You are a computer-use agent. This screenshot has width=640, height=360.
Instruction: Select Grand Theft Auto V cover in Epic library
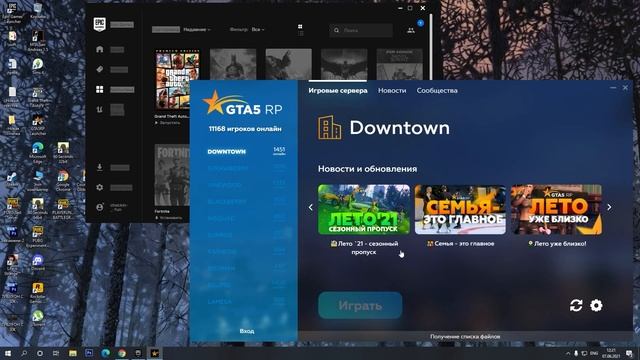click(x=177, y=80)
